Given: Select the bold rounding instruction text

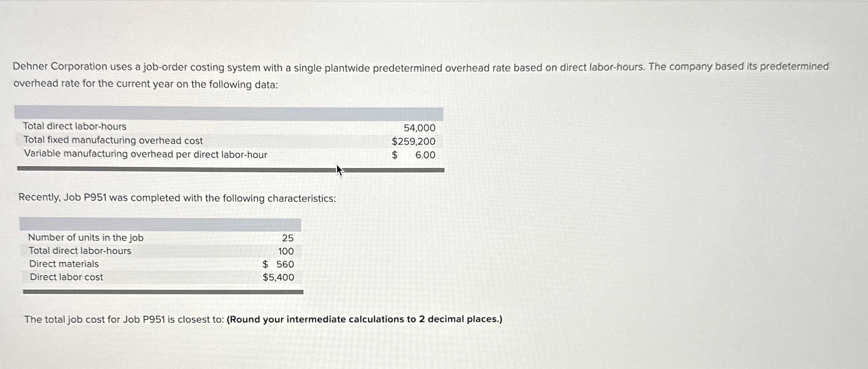Looking at the screenshot, I should click(364, 319).
